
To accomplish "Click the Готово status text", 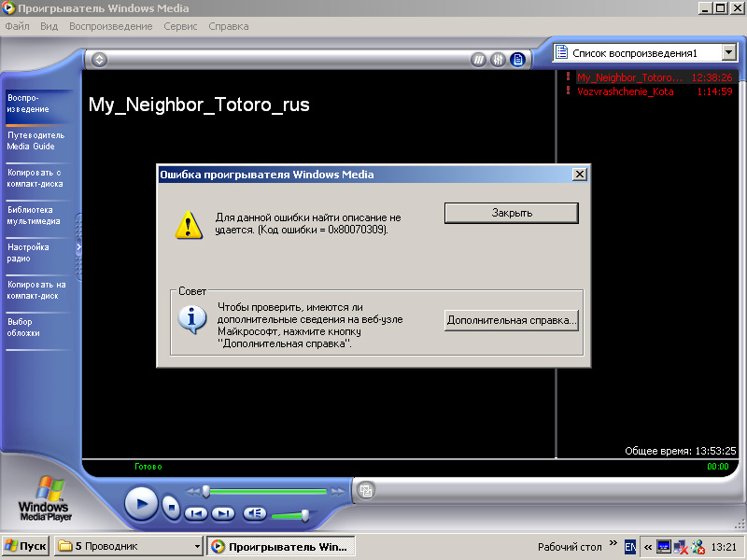I will click(x=148, y=467).
